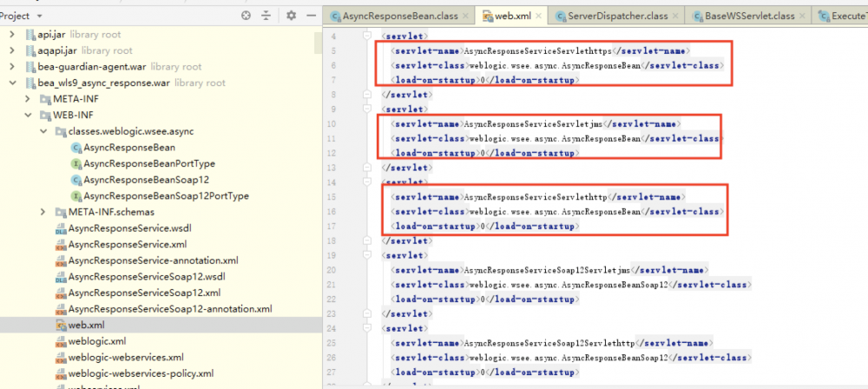This screenshot has width=868, height=389.
Task: Expand the META-INF.schemas folder arrow
Action: point(43,212)
